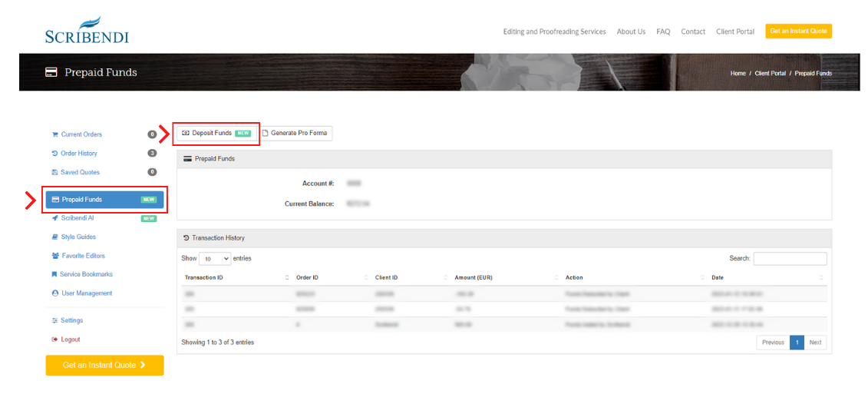Screen dimensions: 868x414
Task: Open the Contact page
Action: click(x=693, y=31)
